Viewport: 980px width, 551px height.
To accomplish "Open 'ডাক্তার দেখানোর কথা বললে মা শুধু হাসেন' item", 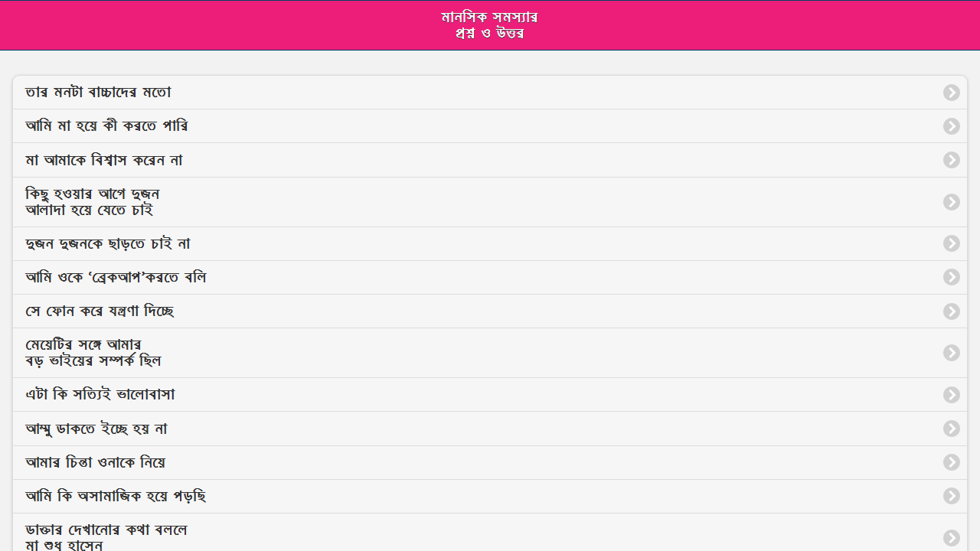I will (106, 537).
